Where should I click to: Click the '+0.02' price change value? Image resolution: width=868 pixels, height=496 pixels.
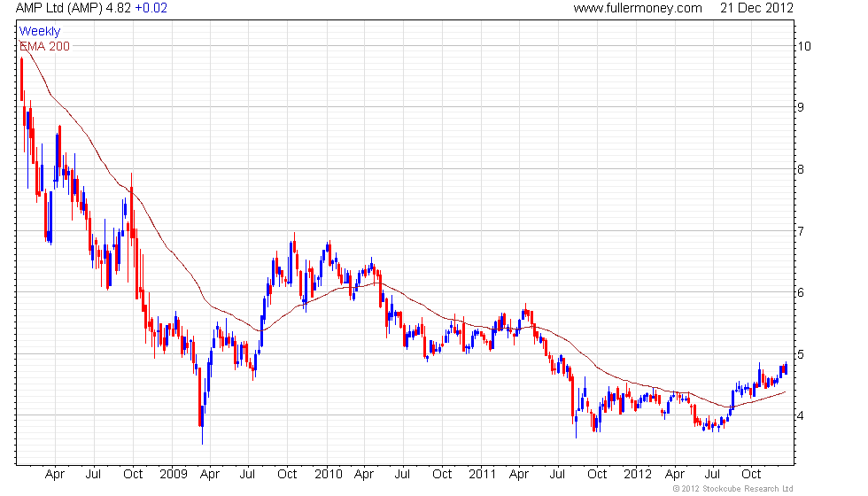(151, 8)
